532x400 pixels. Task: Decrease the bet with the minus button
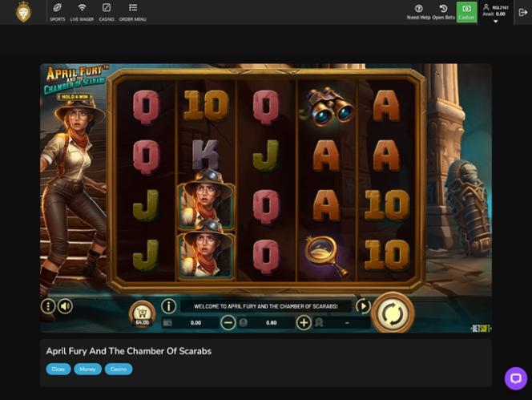coord(228,322)
